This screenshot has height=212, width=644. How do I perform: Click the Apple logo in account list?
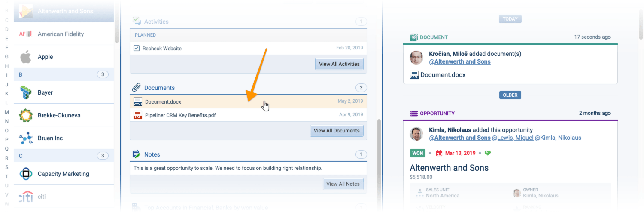tap(26, 57)
